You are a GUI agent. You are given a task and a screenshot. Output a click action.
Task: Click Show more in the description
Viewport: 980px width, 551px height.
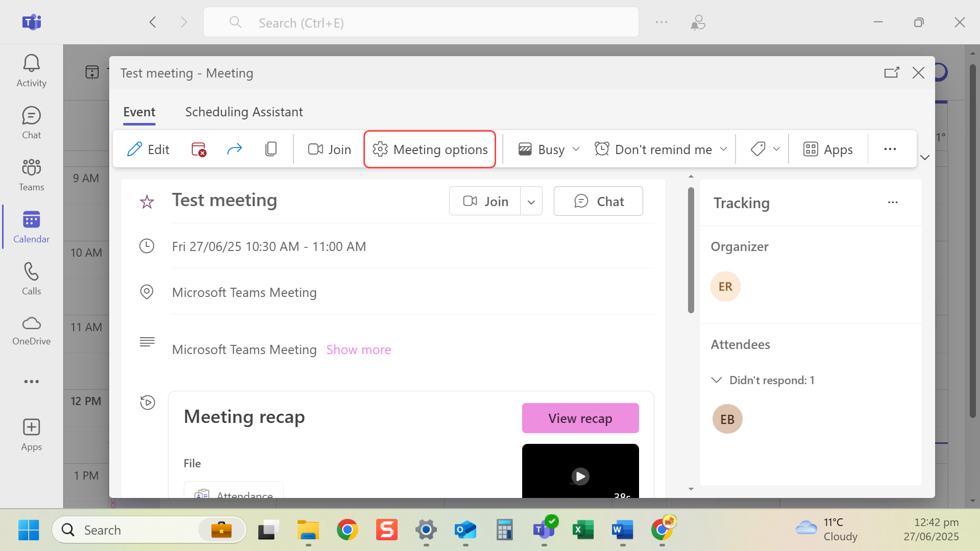359,349
